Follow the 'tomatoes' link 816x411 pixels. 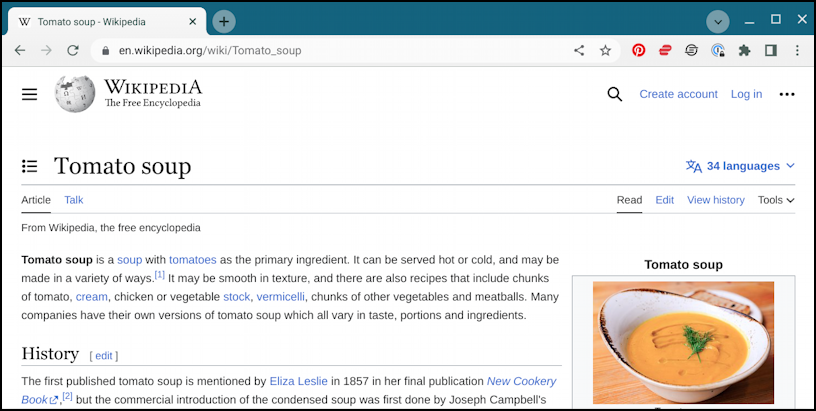click(x=193, y=260)
